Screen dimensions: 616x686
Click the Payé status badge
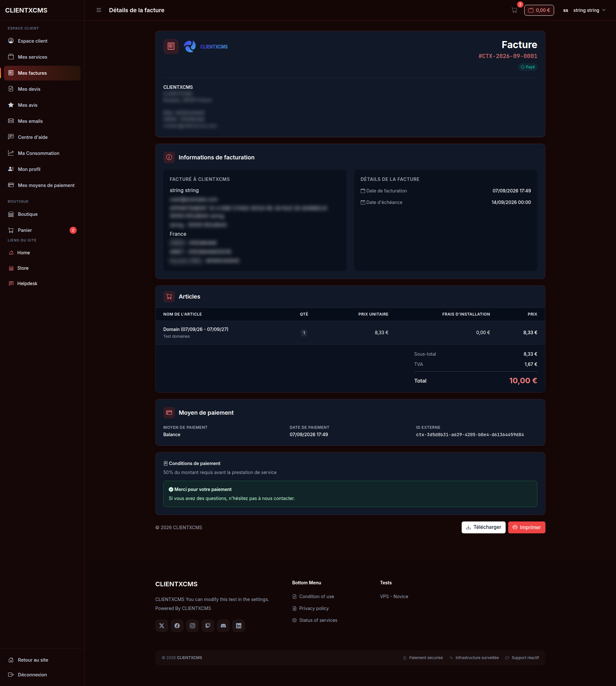click(528, 67)
